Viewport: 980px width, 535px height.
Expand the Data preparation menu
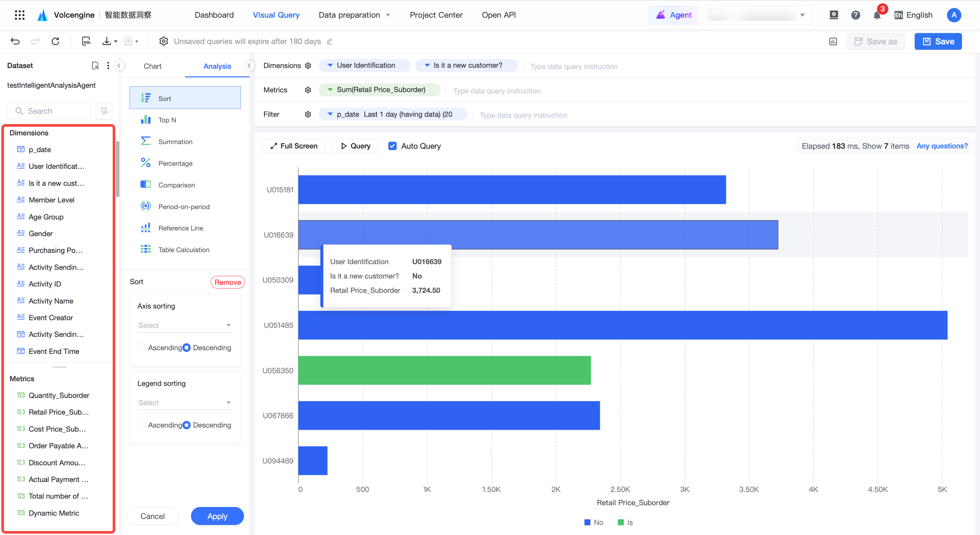(x=354, y=15)
